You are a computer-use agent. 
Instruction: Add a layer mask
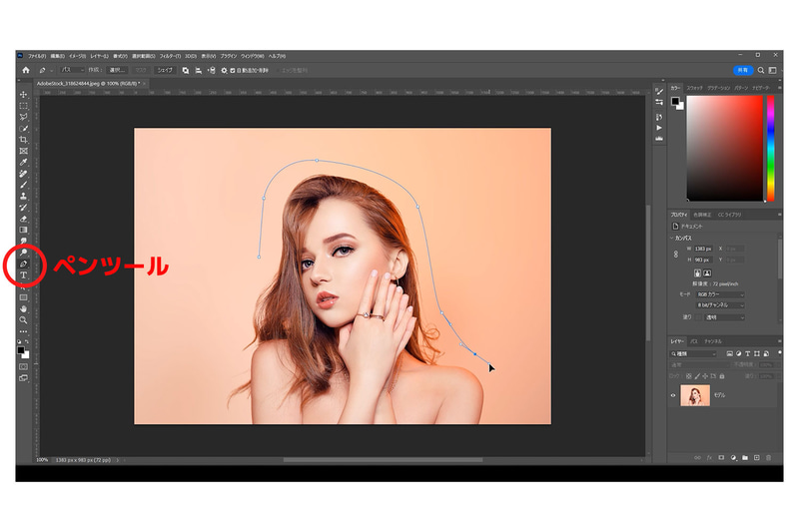point(721,458)
